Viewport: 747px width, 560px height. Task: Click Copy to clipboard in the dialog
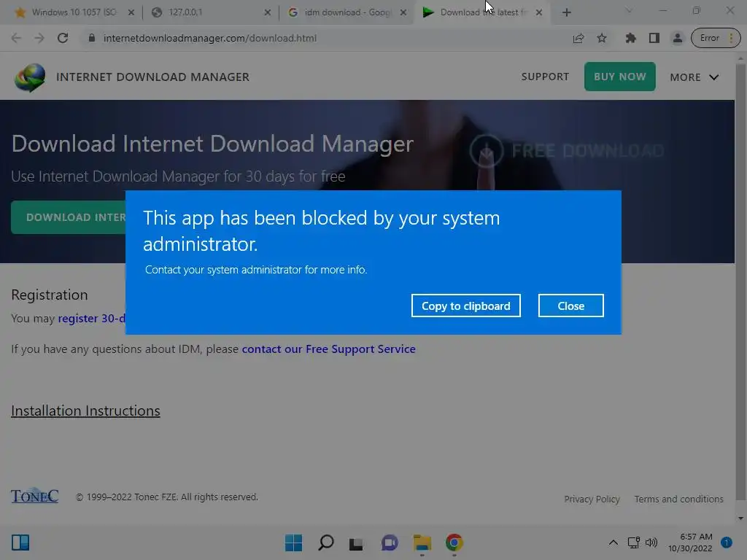pyautogui.click(x=466, y=306)
